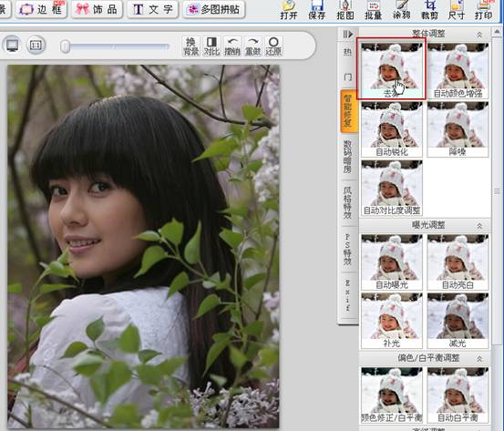The height and width of the screenshot is (431, 504).
Task: Toggle 1:1 actual size view
Action: [36, 45]
